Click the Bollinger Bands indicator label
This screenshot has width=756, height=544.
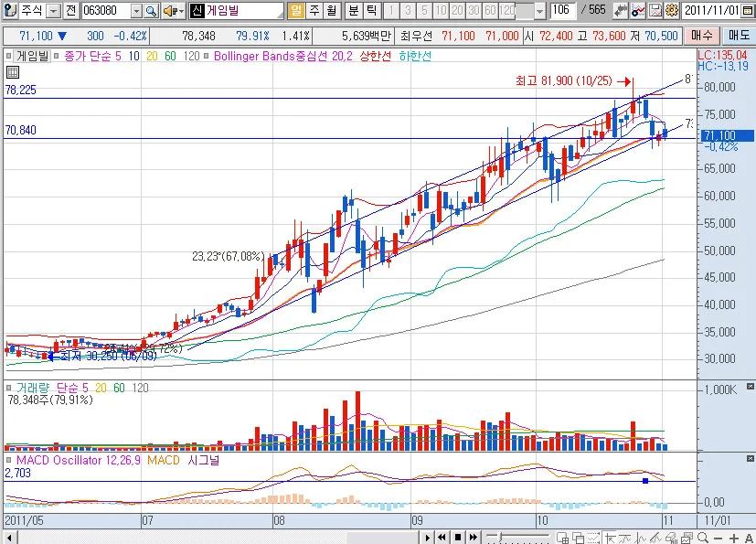point(283,57)
